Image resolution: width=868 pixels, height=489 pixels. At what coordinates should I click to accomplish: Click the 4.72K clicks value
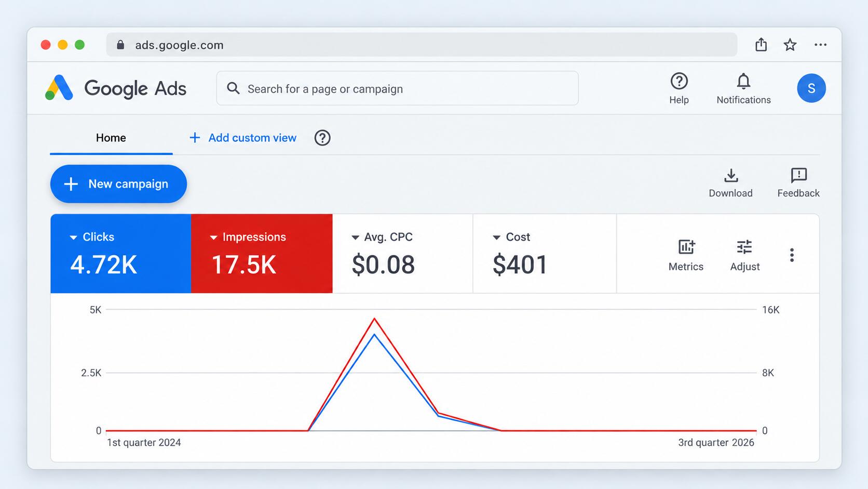tap(104, 265)
